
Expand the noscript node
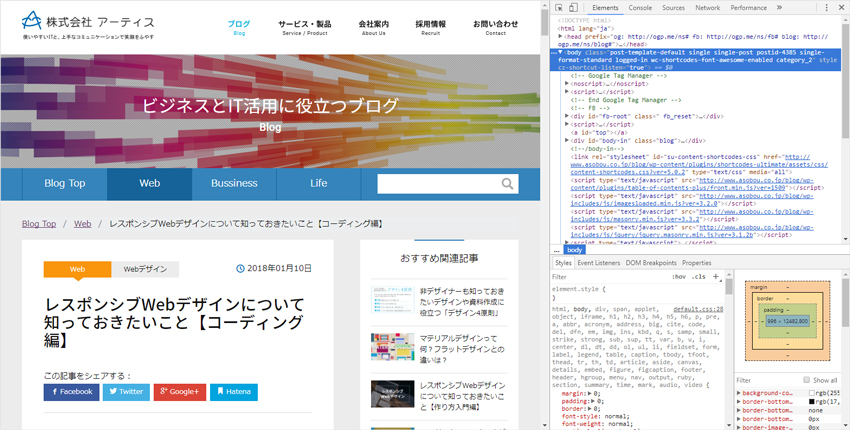(x=568, y=84)
